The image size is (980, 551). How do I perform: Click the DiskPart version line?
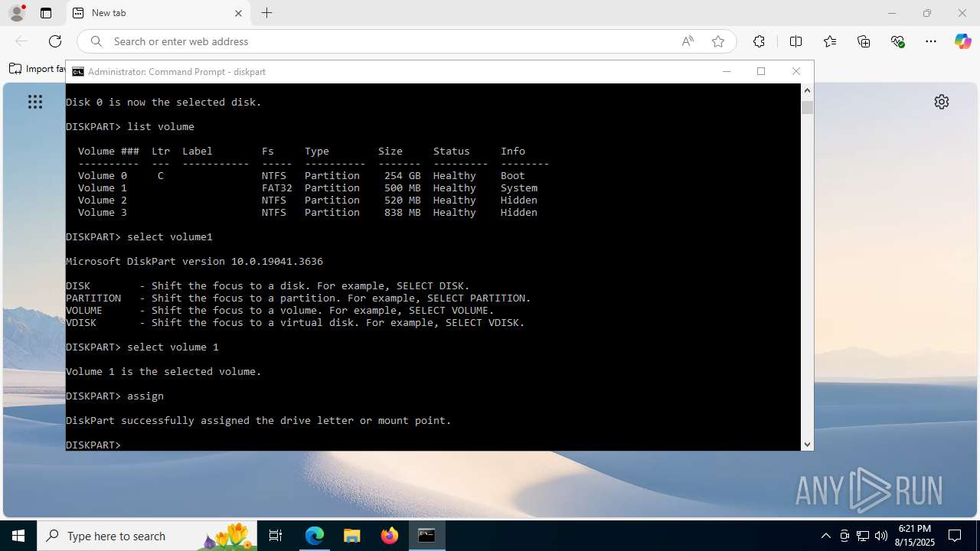pyautogui.click(x=194, y=261)
